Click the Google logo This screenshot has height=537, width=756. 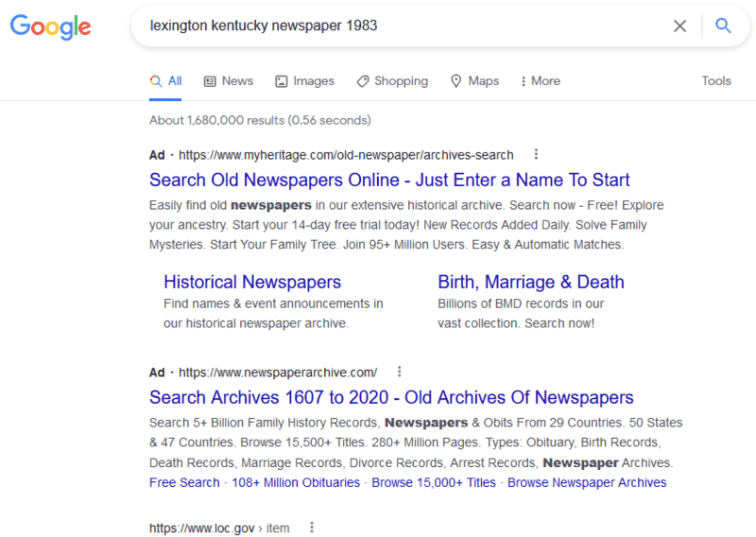point(51,26)
